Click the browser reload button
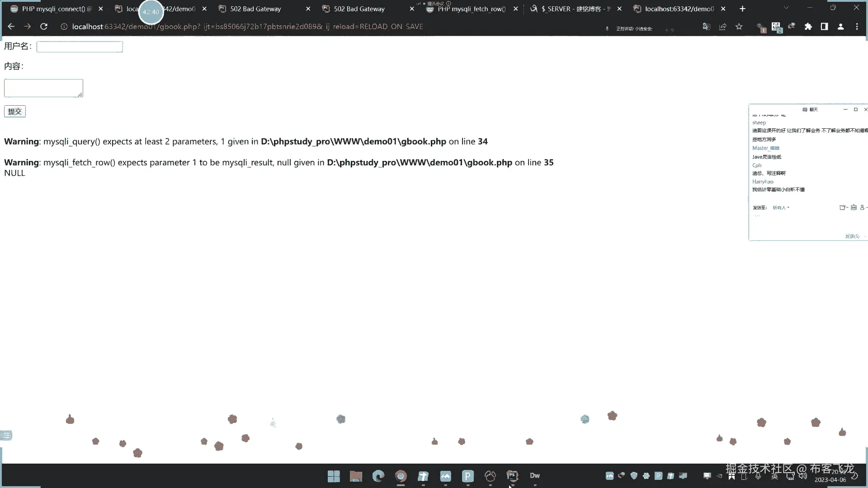 pos(44,27)
